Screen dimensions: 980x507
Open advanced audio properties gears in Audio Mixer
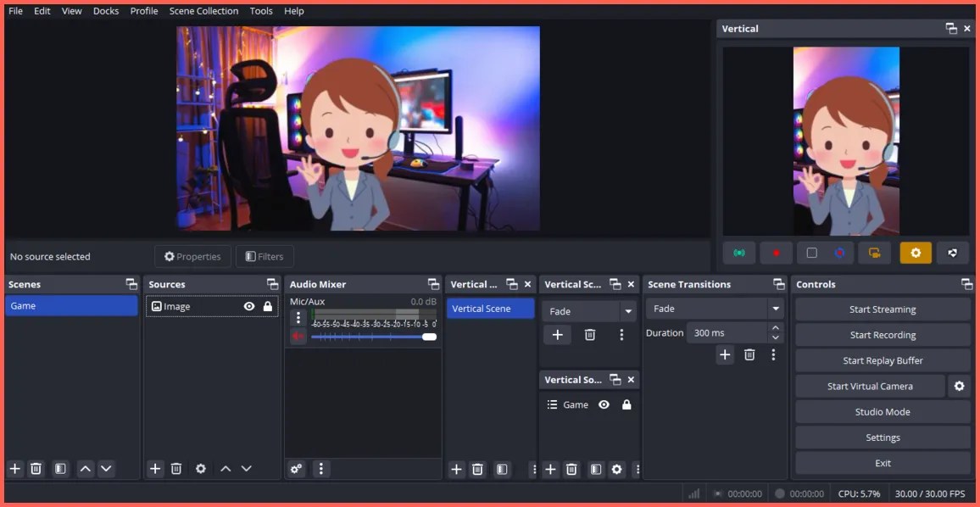296,469
